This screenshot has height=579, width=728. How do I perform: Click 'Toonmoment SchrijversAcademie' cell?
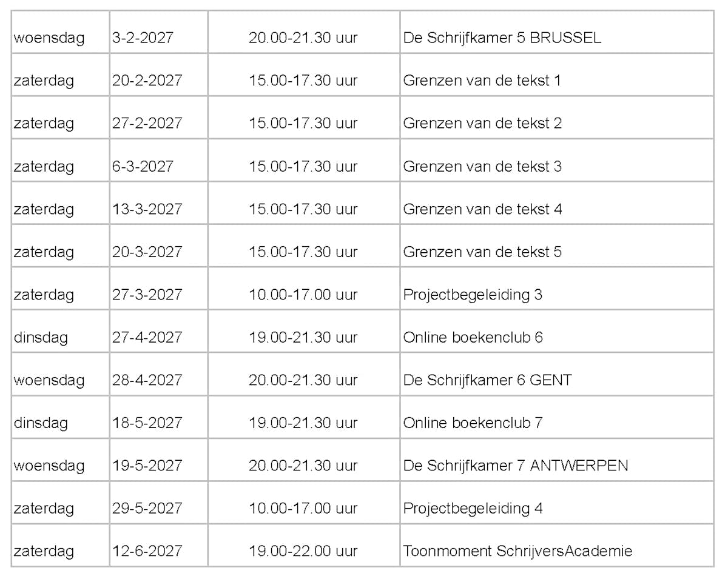[517, 551]
